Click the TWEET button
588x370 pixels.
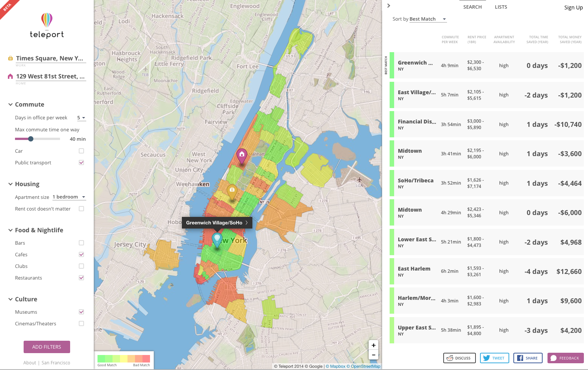coord(495,358)
